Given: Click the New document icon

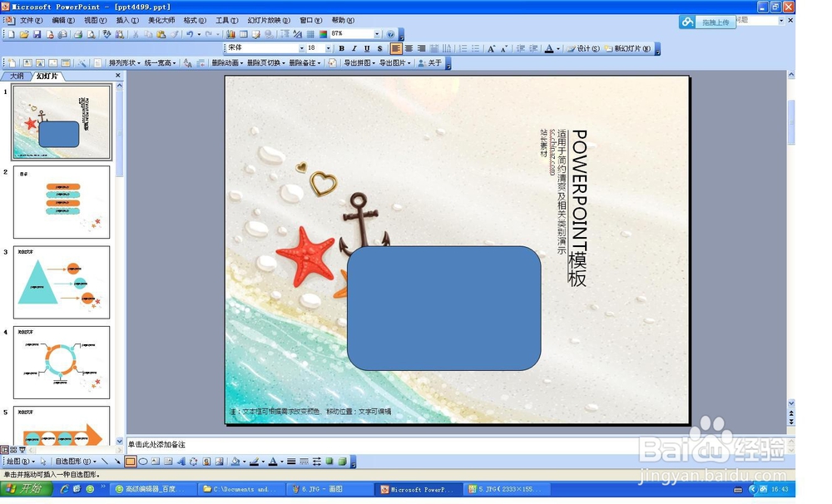Looking at the screenshot, I should point(11,34).
